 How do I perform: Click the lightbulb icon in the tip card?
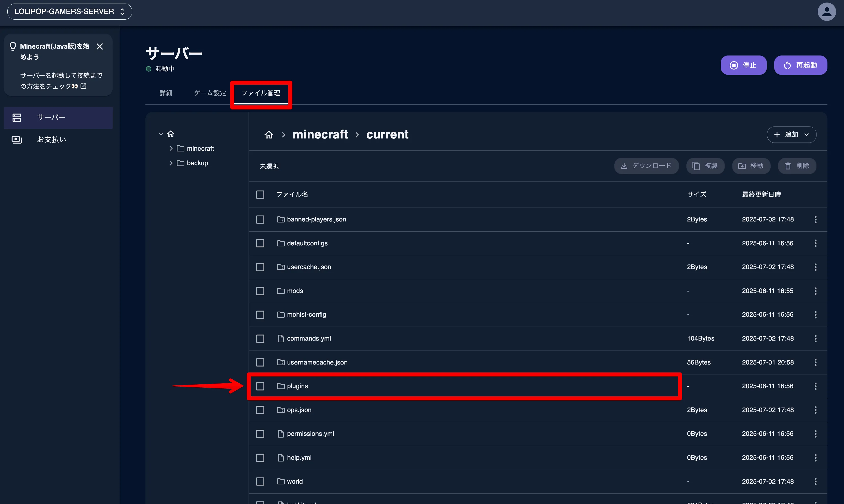click(x=13, y=46)
